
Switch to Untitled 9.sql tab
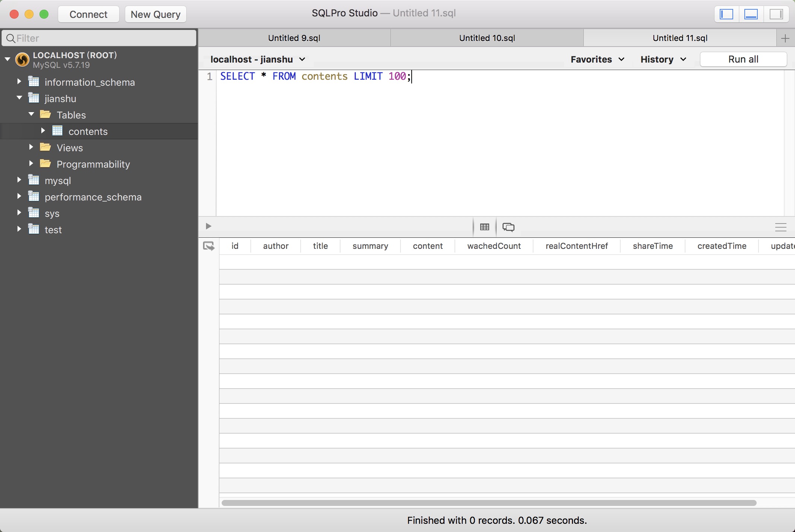pos(294,38)
